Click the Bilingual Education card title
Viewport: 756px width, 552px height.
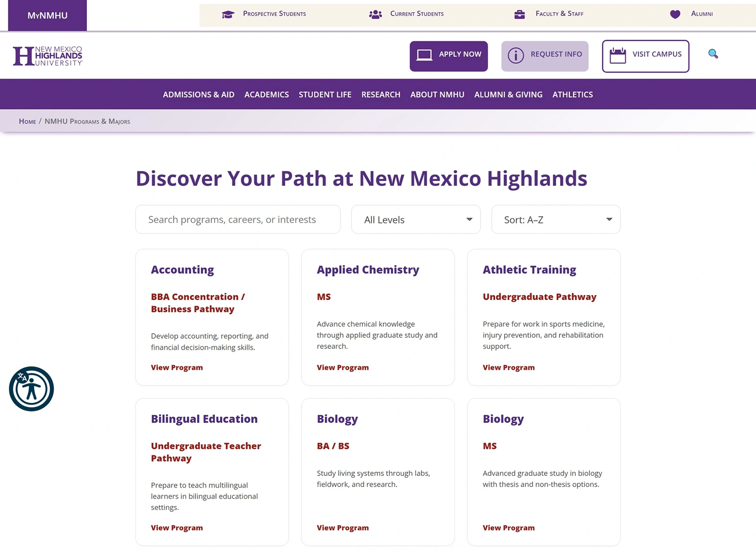[204, 419]
